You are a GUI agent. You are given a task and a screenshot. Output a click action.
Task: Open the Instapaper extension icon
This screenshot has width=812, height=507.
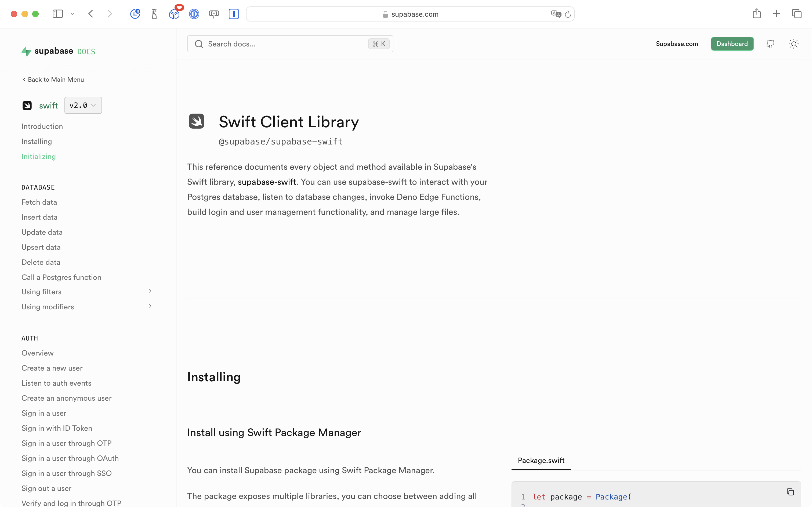click(x=234, y=14)
